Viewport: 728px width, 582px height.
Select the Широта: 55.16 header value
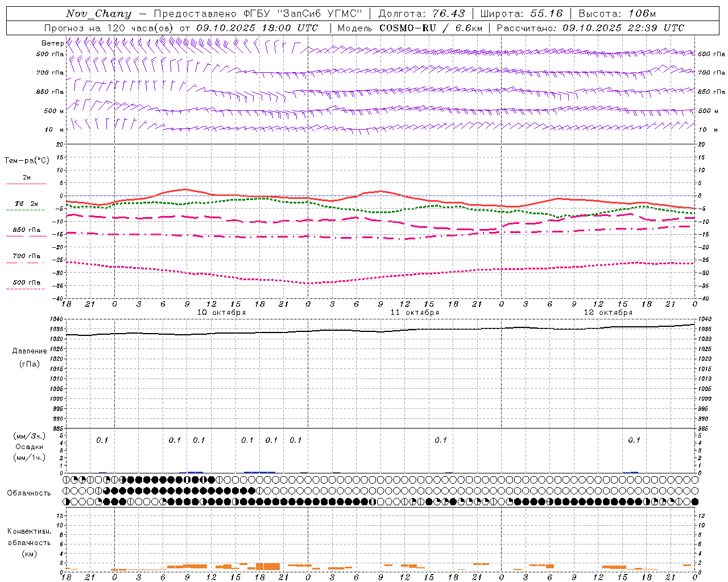tap(522, 14)
